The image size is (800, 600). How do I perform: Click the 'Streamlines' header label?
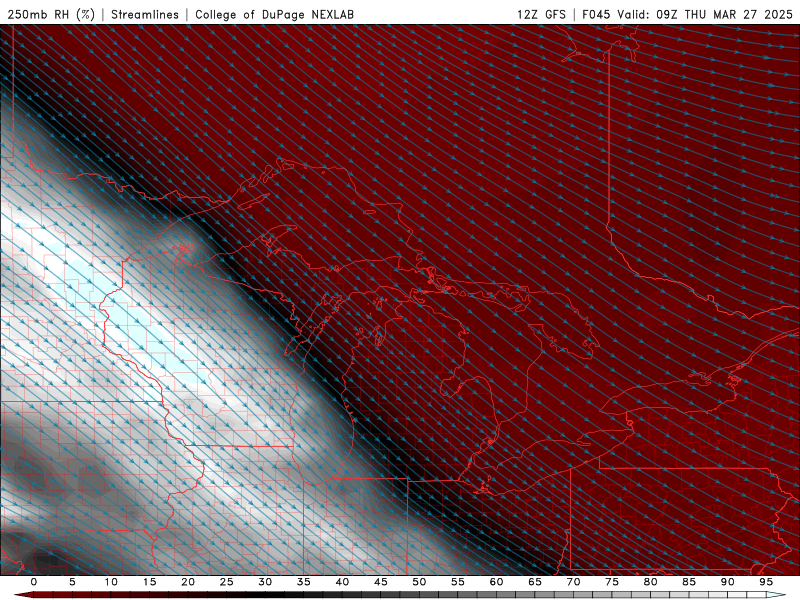(145, 15)
